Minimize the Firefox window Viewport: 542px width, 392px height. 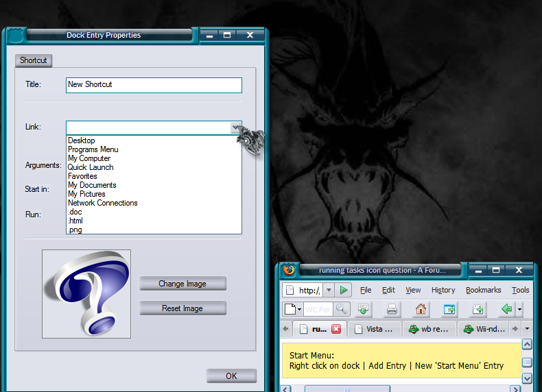point(478,271)
